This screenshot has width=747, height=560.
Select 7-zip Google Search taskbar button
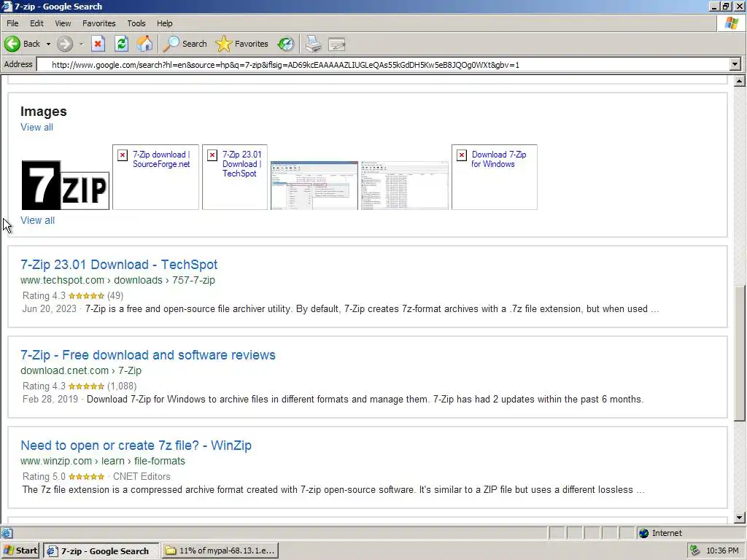(x=101, y=551)
